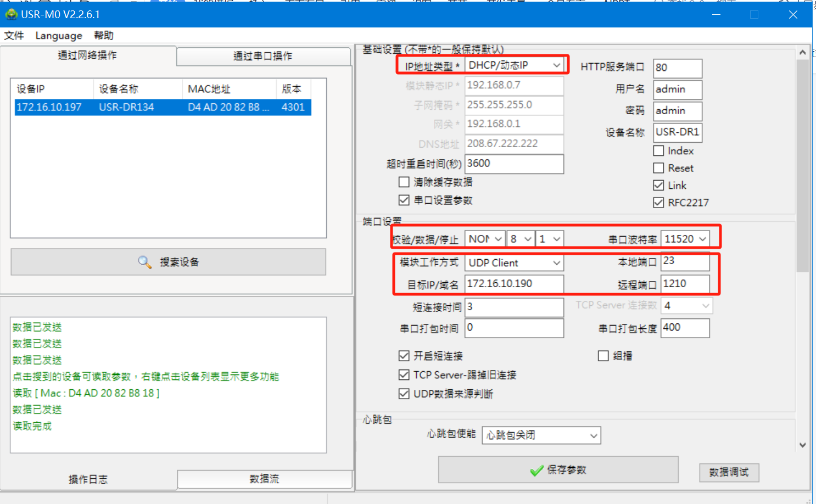The height and width of the screenshot is (504, 816).
Task: Click the 设备名称 column header
Action: pos(138,89)
